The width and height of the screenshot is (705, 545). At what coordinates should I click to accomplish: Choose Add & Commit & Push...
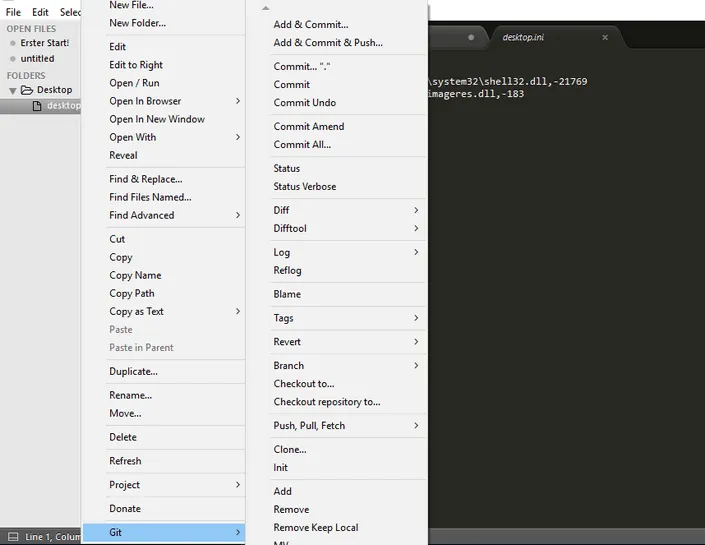[x=328, y=43]
